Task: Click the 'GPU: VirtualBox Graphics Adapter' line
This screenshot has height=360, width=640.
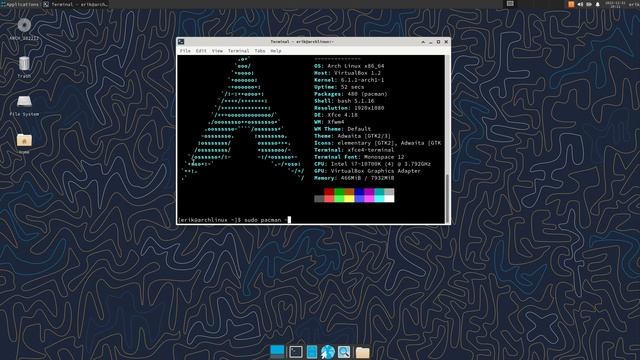Action: [x=367, y=171]
